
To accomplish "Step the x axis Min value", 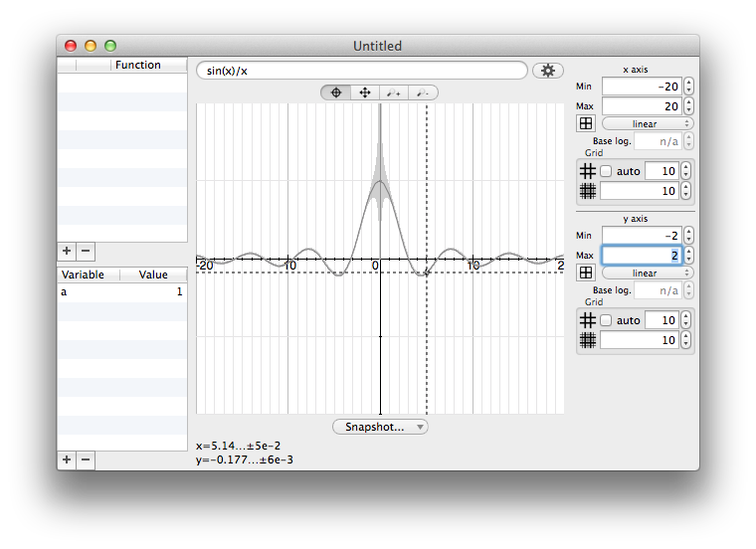I will click(x=689, y=87).
